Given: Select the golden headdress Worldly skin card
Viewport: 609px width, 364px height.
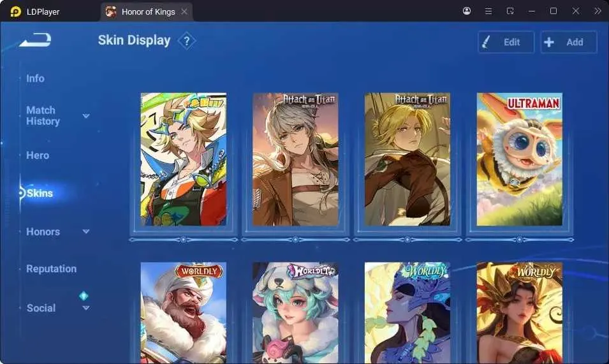Looking at the screenshot, I should [519, 313].
